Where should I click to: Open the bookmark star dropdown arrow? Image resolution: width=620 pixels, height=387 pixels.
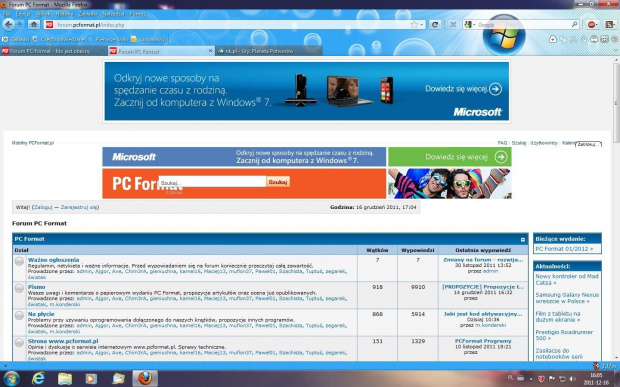click(x=422, y=25)
